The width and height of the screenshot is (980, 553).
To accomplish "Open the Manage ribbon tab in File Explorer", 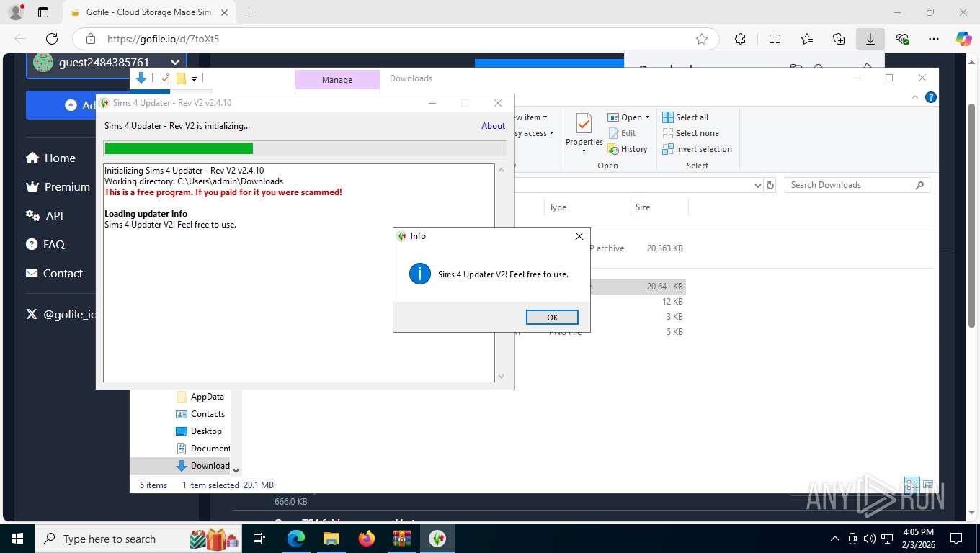I will point(337,80).
